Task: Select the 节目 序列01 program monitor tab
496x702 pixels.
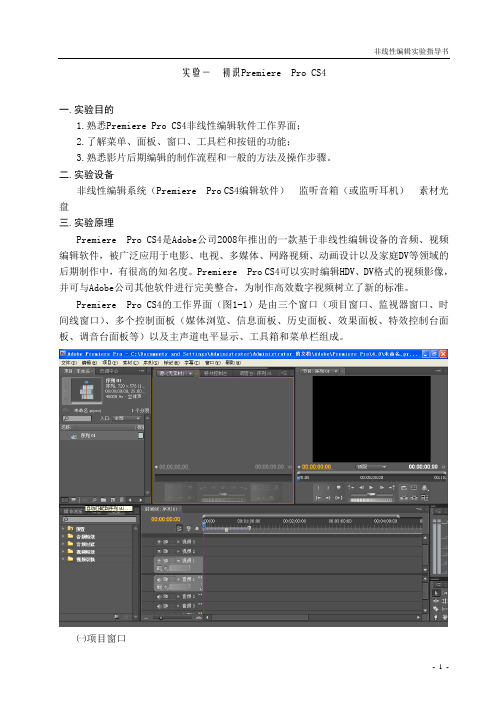Action: click(320, 371)
